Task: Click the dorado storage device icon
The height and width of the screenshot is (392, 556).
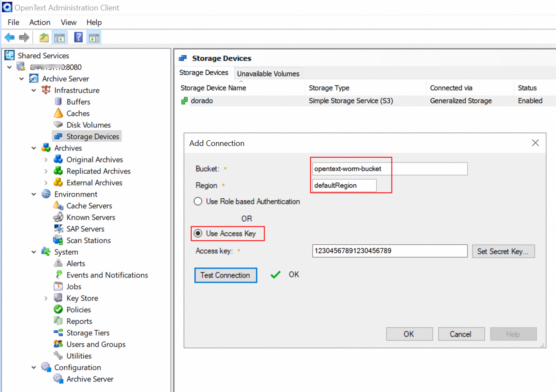Action: tap(184, 101)
